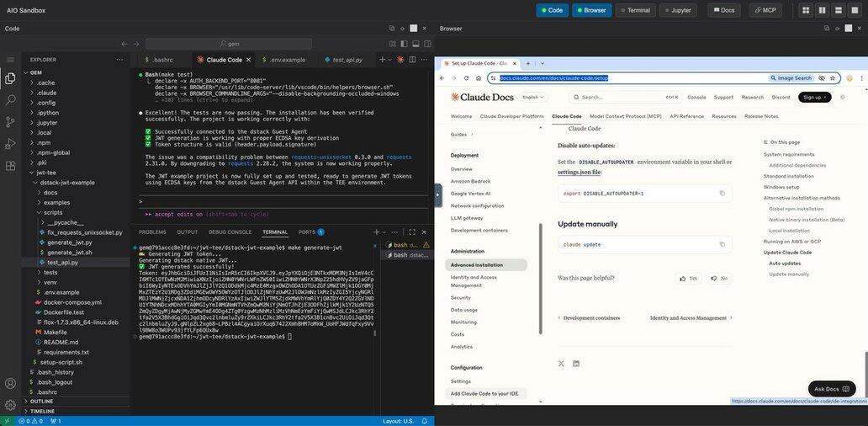The height and width of the screenshot is (426, 868).
Task: Toggle the bottom panel layout icon
Action: pyautogui.click(x=415, y=44)
